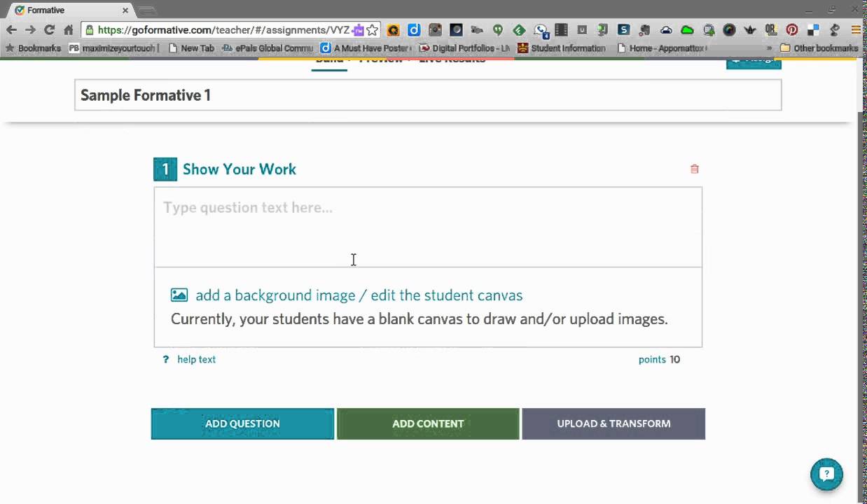This screenshot has height=504, width=867.
Task: Open the A Must Have Poster bookmark
Action: pos(366,48)
